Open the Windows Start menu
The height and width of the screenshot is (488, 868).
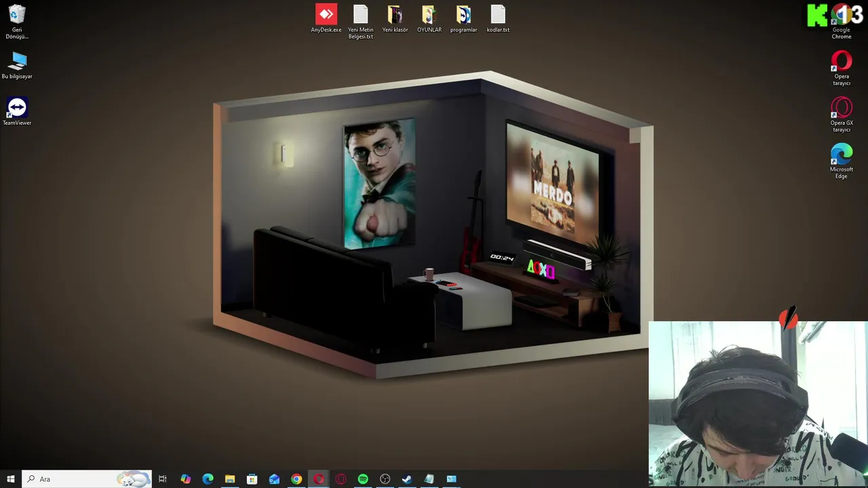tap(11, 479)
